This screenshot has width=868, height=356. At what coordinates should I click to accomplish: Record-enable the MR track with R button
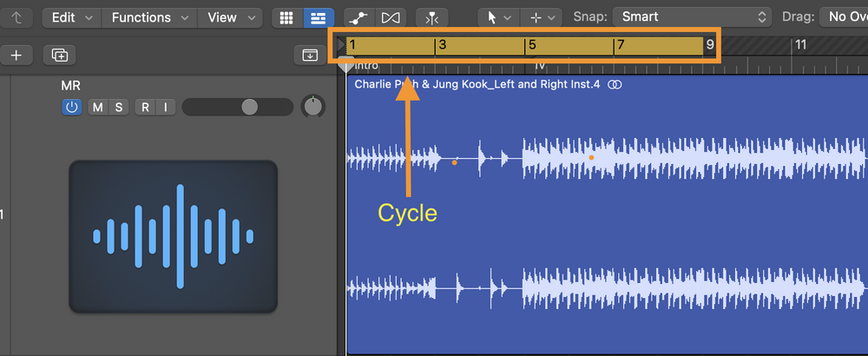click(x=145, y=107)
